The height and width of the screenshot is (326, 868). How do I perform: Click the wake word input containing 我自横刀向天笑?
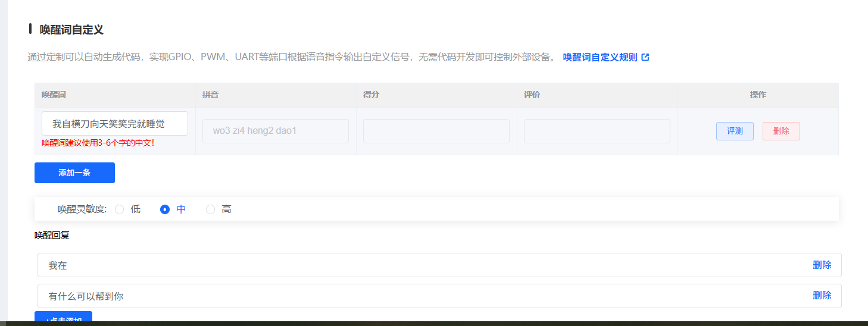[114, 124]
